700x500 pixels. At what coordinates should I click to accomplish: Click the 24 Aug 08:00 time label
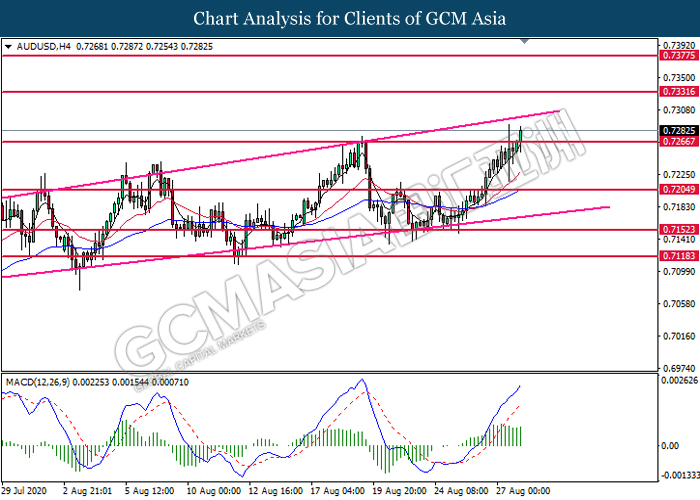pyautogui.click(x=462, y=491)
